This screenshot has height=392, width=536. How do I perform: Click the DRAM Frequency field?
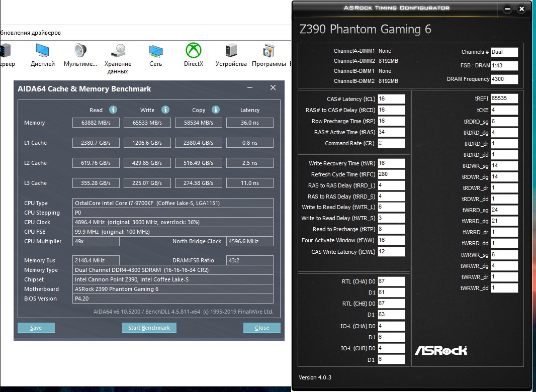click(x=504, y=79)
